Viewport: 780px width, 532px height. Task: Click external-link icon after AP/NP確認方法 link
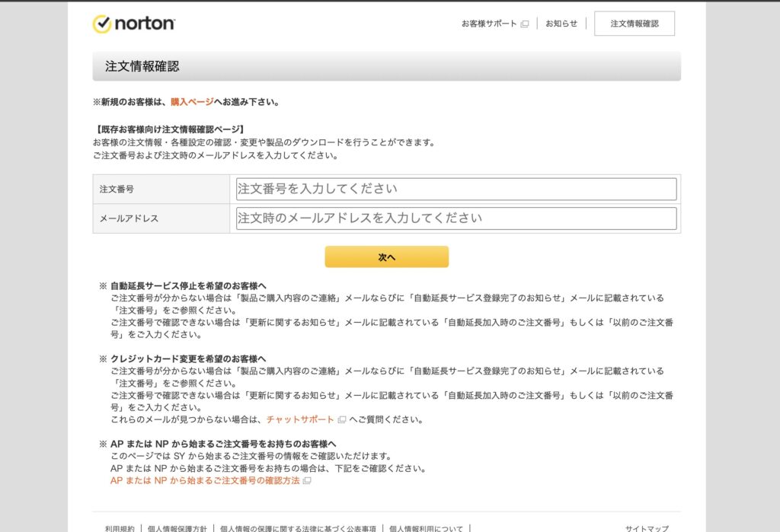point(307,481)
